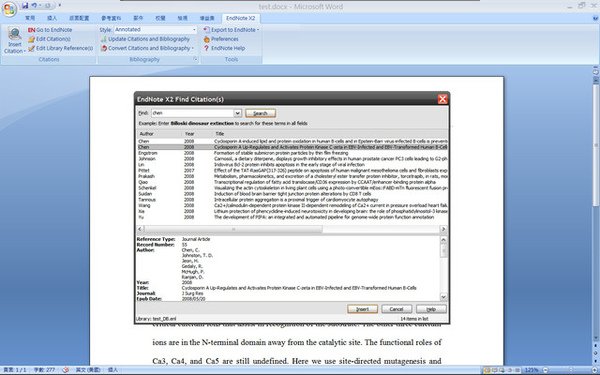This screenshot has height=375, width=600.
Task: Select the Pittet 2007 reference row
Action: click(x=293, y=170)
